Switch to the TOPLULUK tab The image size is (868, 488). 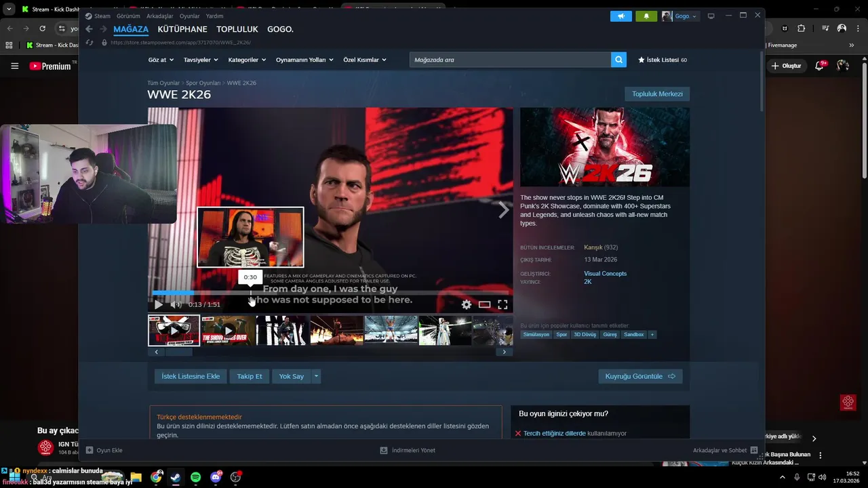237,29
